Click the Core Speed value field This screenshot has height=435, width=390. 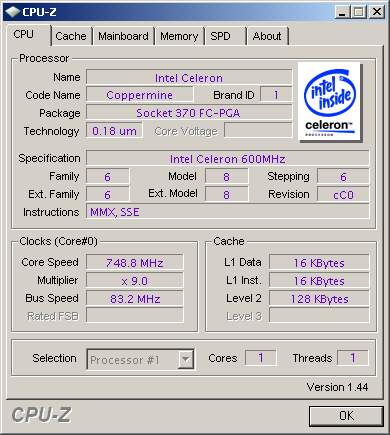click(x=135, y=263)
